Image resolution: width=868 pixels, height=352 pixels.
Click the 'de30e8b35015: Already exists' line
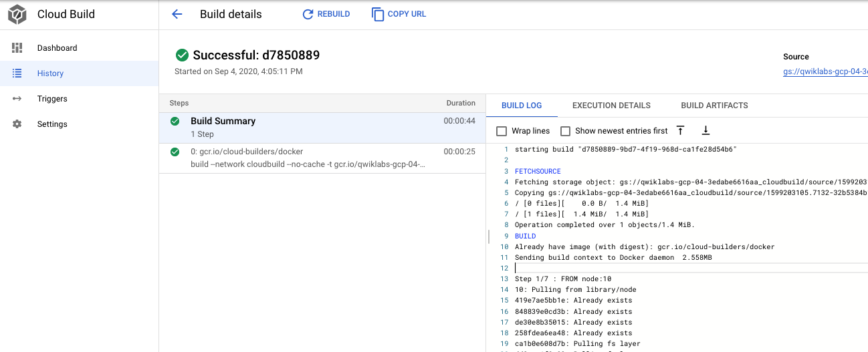[573, 322]
